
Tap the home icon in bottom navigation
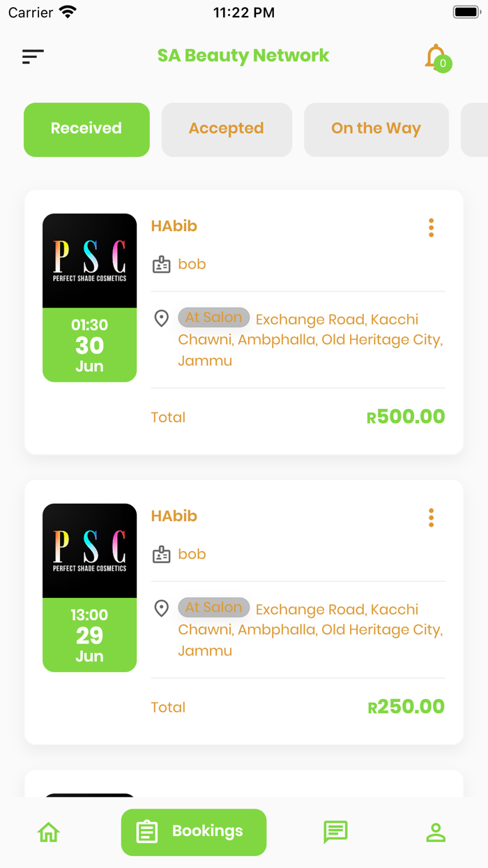tap(48, 832)
